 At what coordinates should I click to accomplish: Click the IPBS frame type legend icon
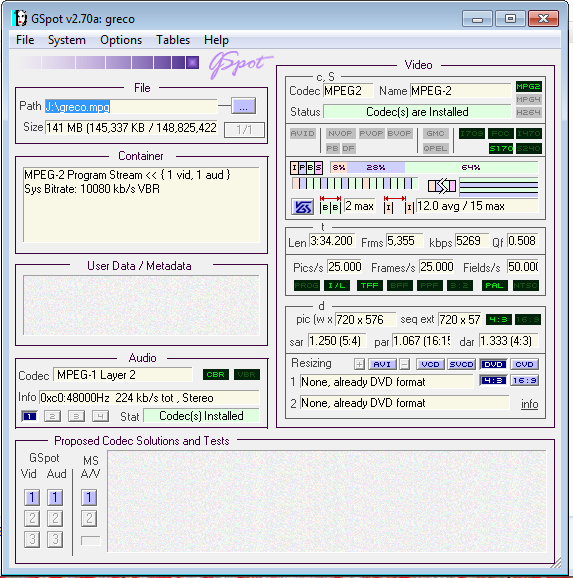[x=306, y=168]
